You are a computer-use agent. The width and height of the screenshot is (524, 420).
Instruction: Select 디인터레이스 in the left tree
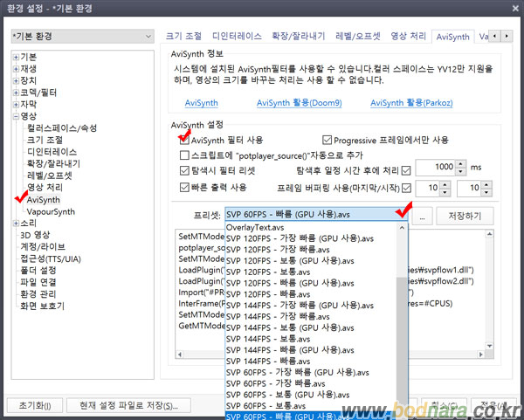(52, 152)
